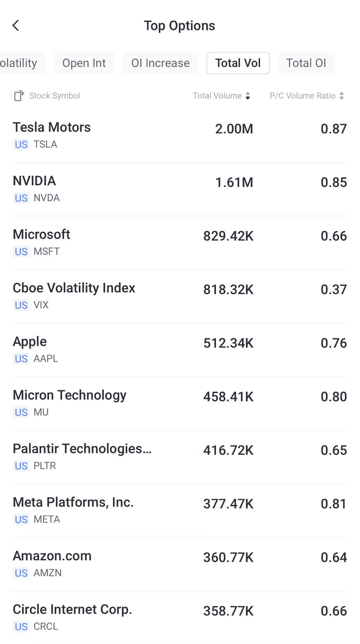Open the Total OI tab

[306, 63]
